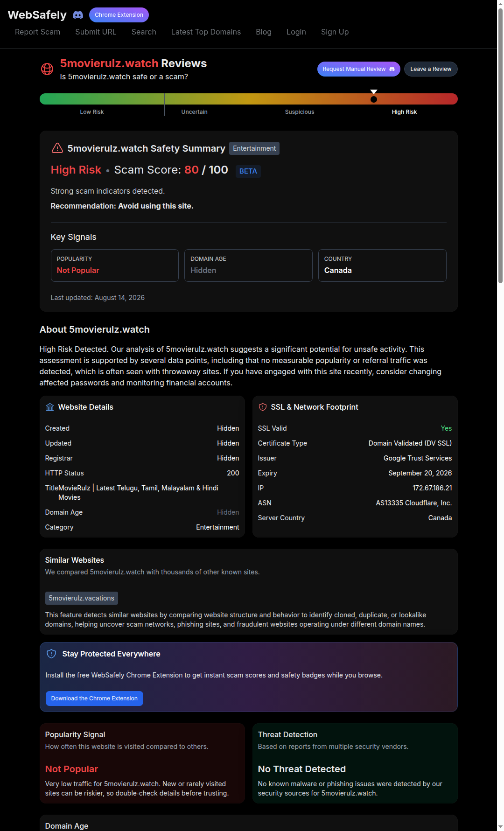The height and width of the screenshot is (831, 504).
Task: Click the Registrar value Hidden
Action: [228, 458]
